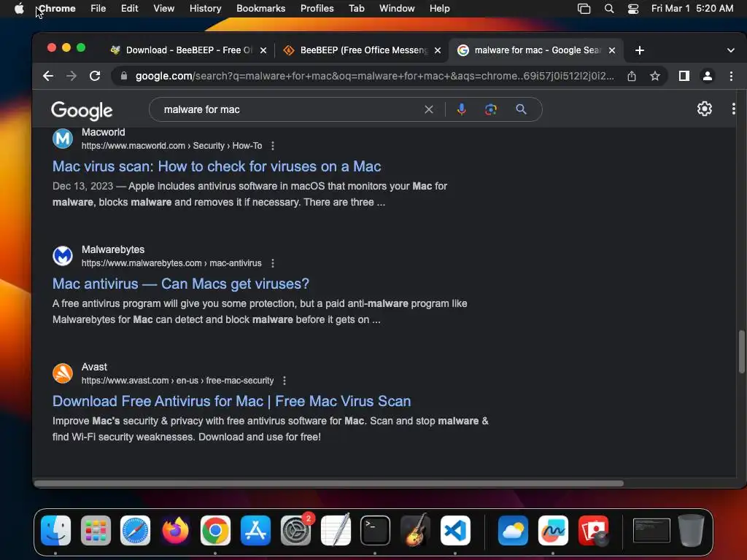The image size is (747, 560).
Task: Launch GarageBand from the dock
Action: [415, 531]
